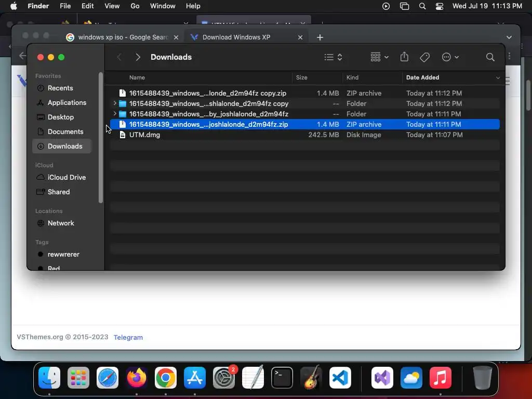Sort by Size column header
Viewport: 532px width, 399px height.
302,77
